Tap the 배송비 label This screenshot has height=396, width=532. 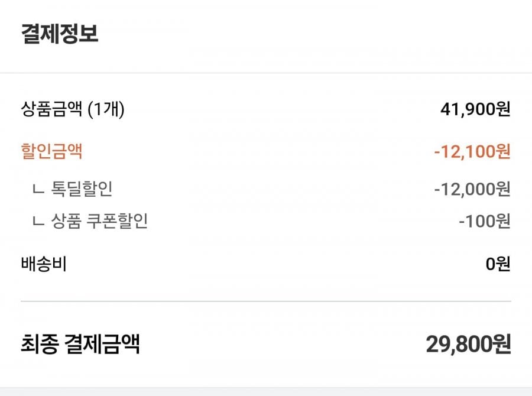coord(44,264)
